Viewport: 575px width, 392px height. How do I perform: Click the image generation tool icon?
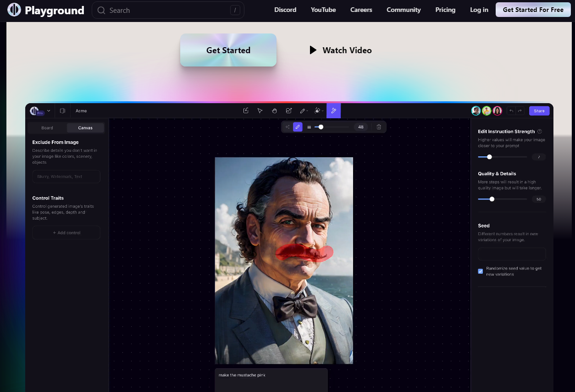tap(288, 110)
